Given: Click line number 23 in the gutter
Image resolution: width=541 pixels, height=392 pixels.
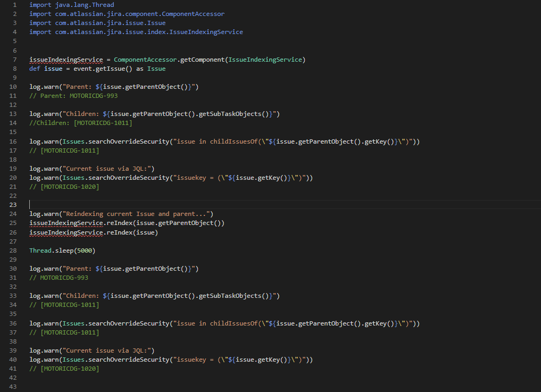Looking at the screenshot, I should (x=13, y=205).
